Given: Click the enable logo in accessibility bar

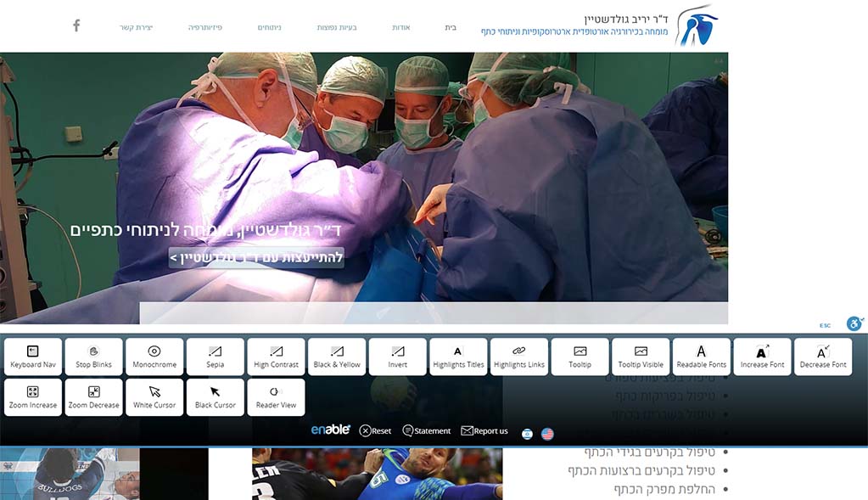Looking at the screenshot, I should click(x=330, y=430).
